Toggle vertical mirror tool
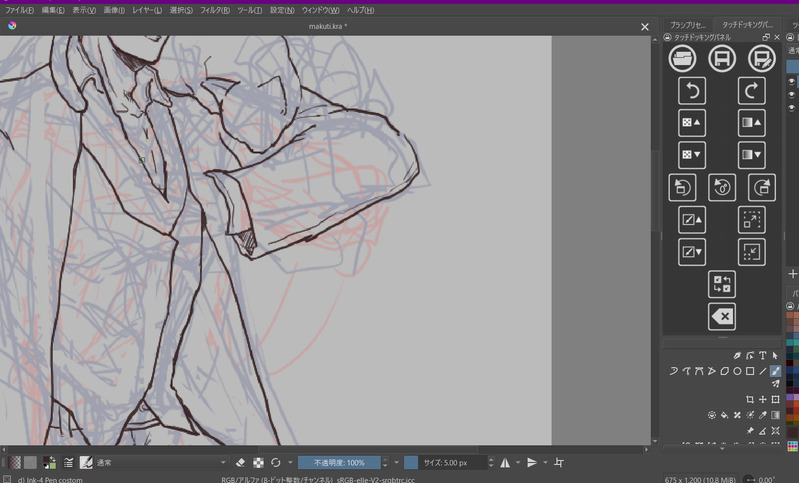Viewport: 799px width, 483px height. tap(532, 463)
